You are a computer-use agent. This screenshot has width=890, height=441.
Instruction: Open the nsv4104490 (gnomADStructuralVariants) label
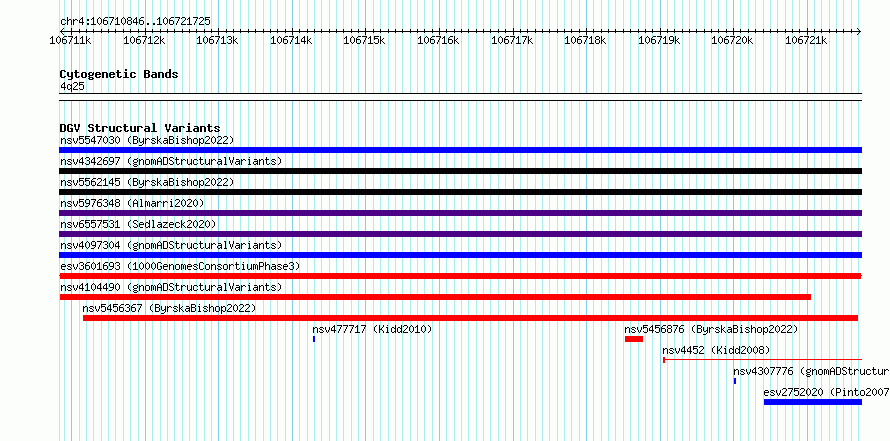(171, 287)
